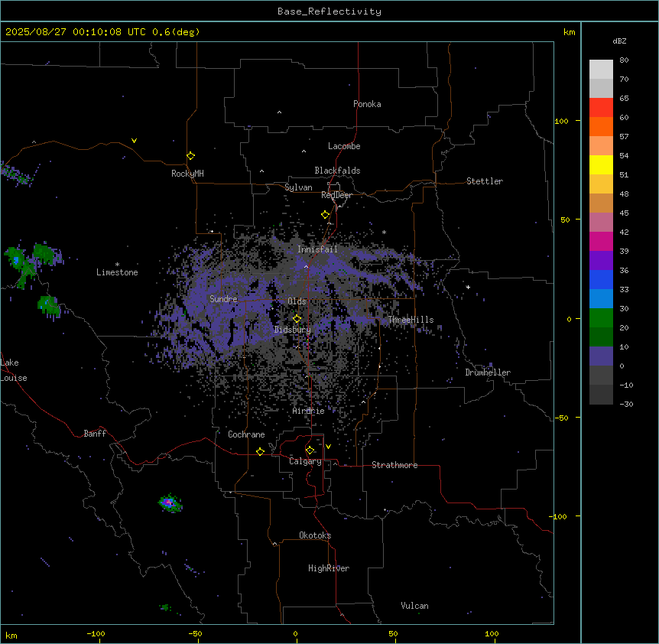659x644 pixels.
Task: Click the strong magenta-core storm cell south of Banff
Action: [170, 503]
